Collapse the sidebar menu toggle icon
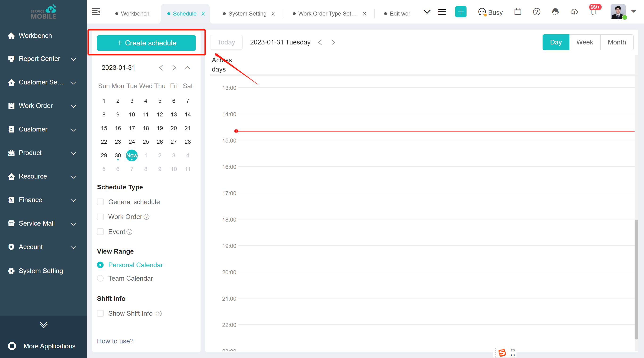The height and width of the screenshot is (358, 644). [96, 12]
